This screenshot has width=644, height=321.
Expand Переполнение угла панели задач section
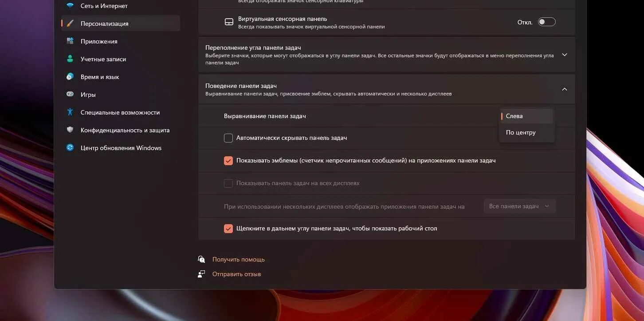pos(386,55)
